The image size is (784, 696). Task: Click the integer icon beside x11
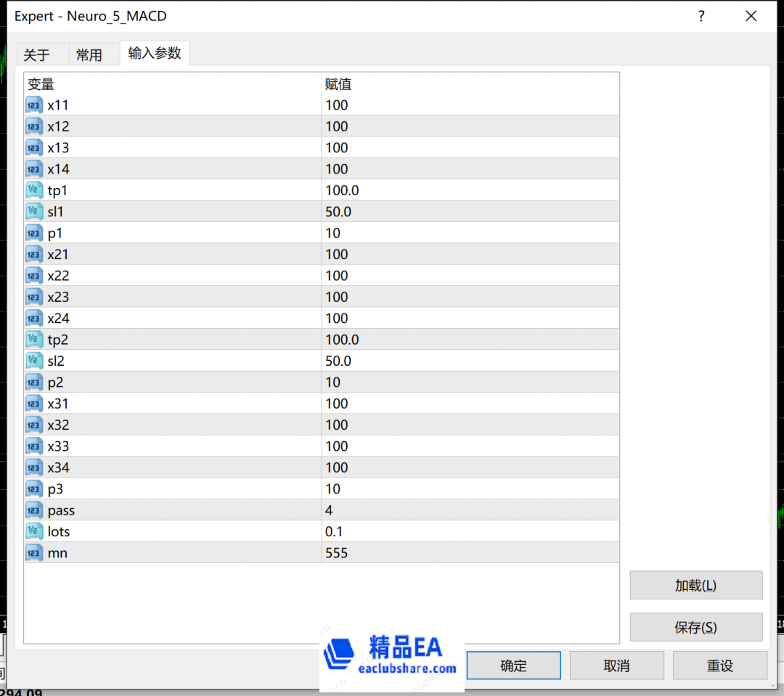[35, 105]
